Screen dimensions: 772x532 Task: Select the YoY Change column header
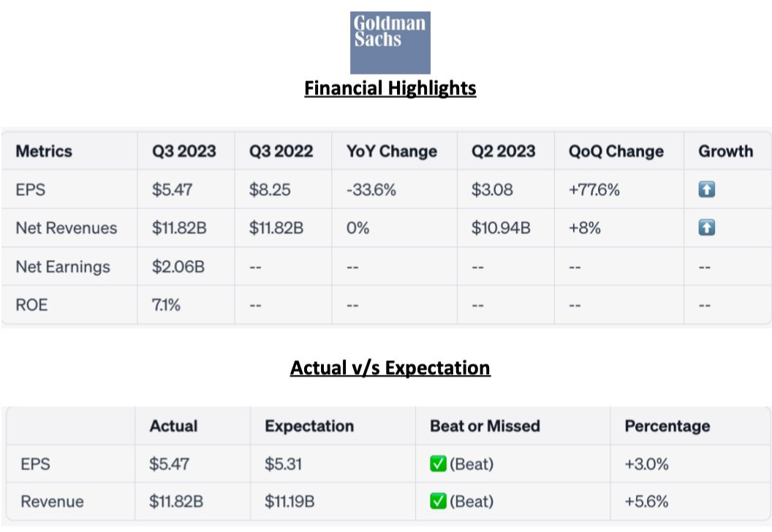pos(391,151)
